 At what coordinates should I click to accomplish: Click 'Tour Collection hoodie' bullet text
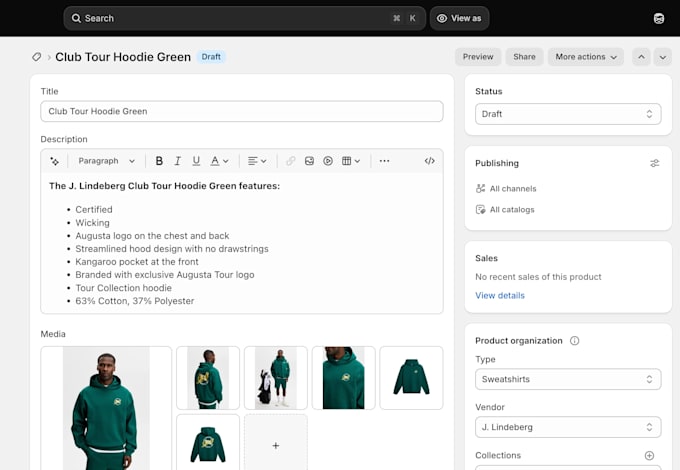[124, 288]
